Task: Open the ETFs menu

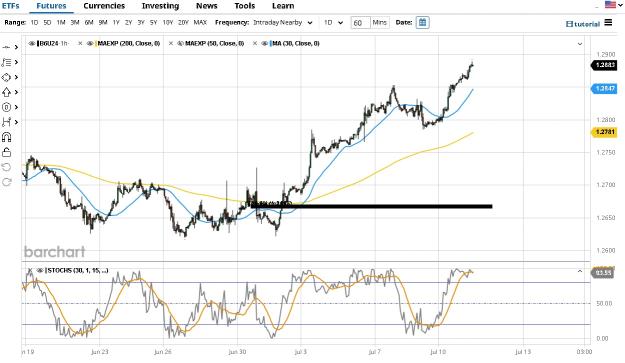Action: click(11, 6)
